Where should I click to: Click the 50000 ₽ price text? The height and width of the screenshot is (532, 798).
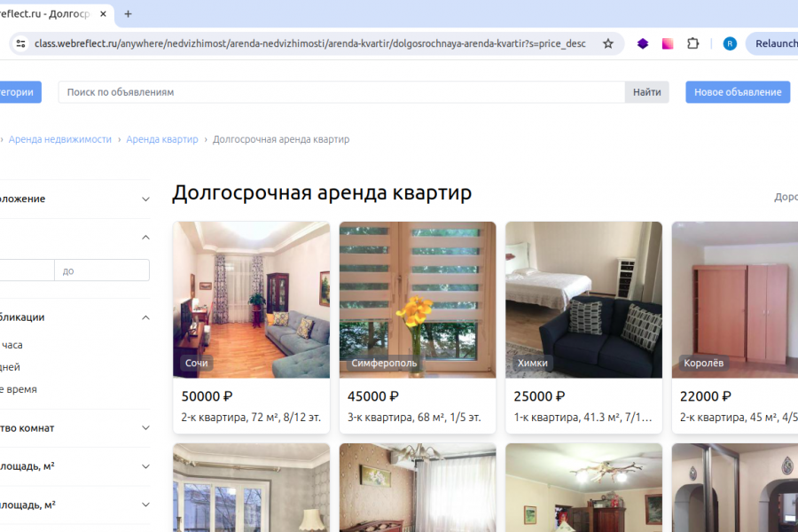point(207,396)
